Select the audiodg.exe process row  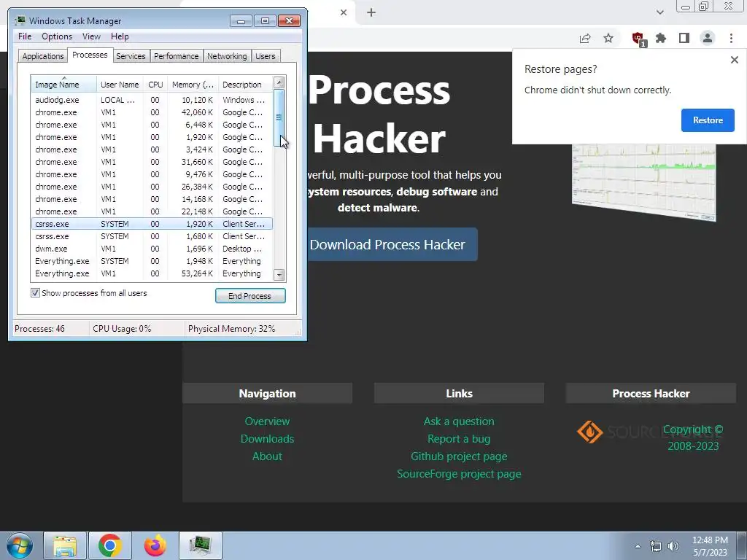(152, 100)
